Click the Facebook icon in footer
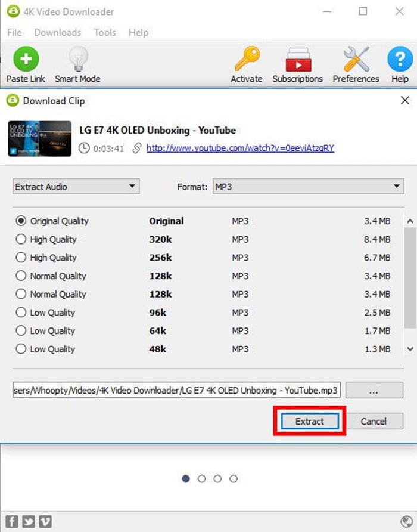Image resolution: width=417 pixels, height=532 pixels. tap(12, 521)
